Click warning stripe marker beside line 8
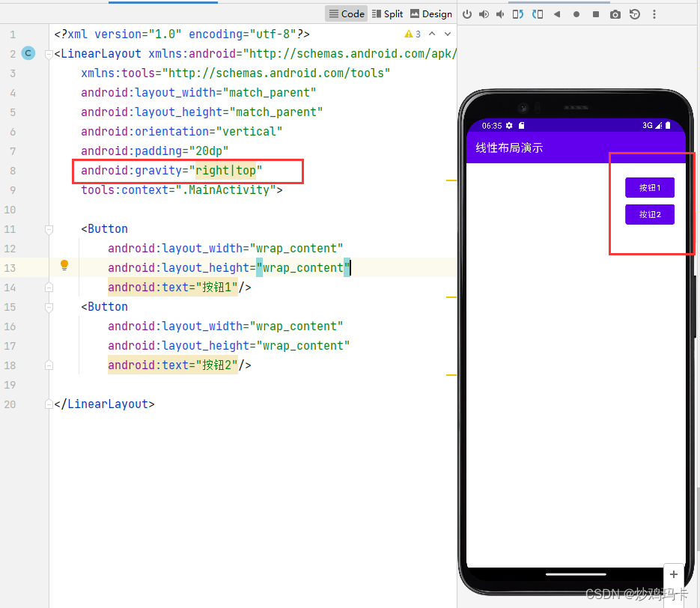 click(451, 180)
